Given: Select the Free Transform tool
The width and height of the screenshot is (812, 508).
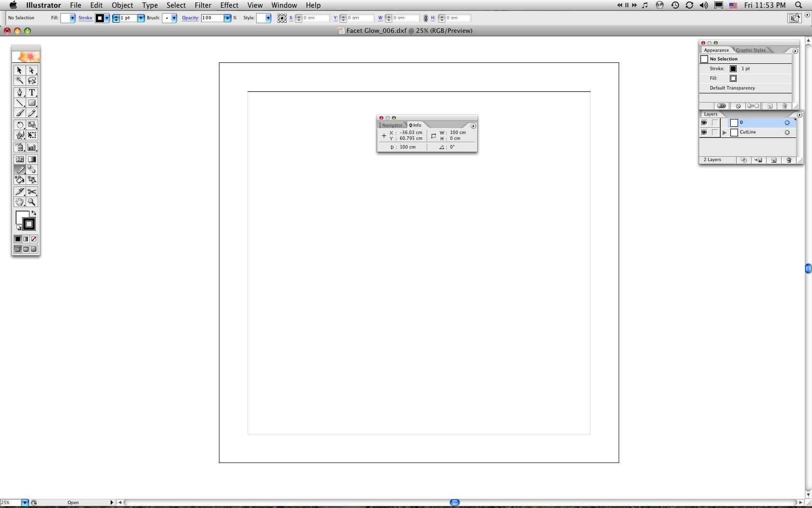Looking at the screenshot, I should click(32, 135).
